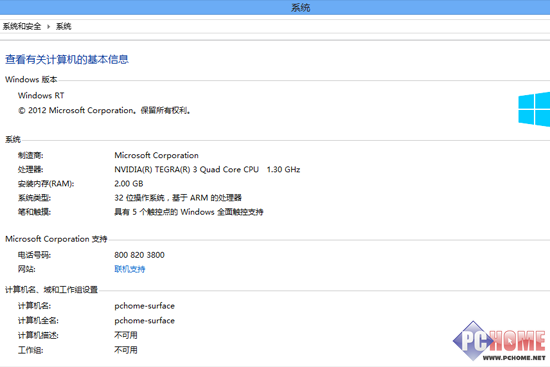Go to 系统和安全 in breadcrumb
550x367 pixels.
(x=22, y=26)
